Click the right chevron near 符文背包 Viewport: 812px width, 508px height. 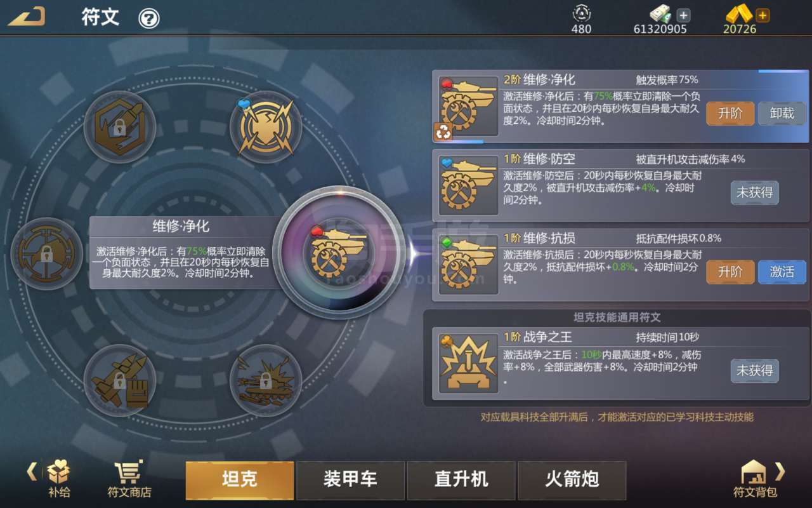tap(780, 471)
